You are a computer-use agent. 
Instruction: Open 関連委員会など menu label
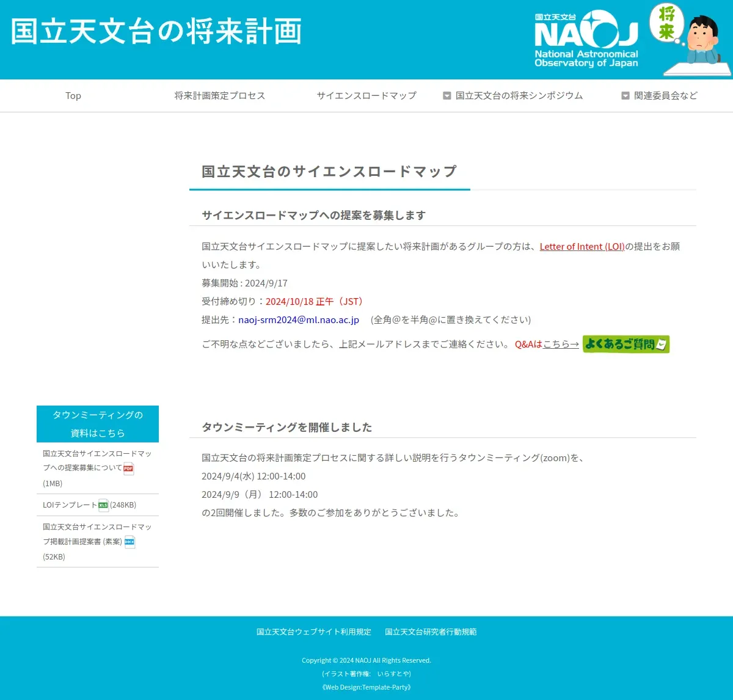(x=666, y=96)
